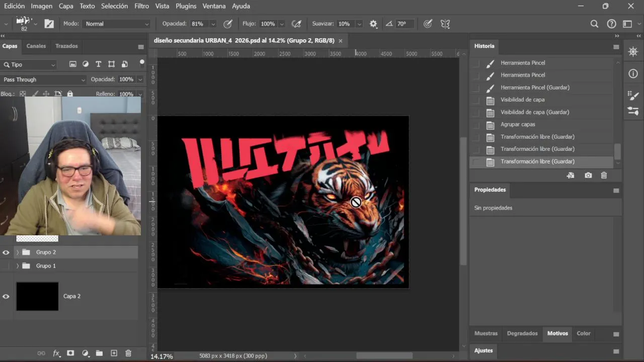
Task: Open the Brush Settings panel from options bar
Action: pos(49,24)
